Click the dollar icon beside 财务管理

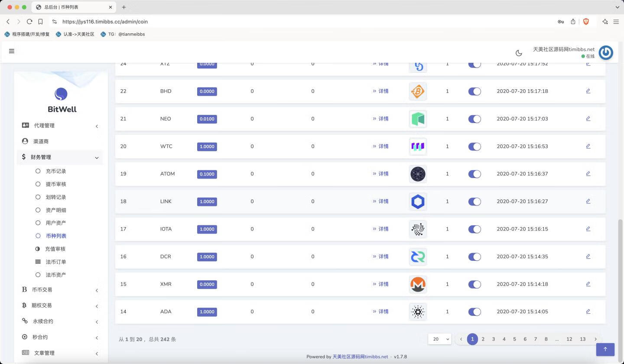coord(24,157)
